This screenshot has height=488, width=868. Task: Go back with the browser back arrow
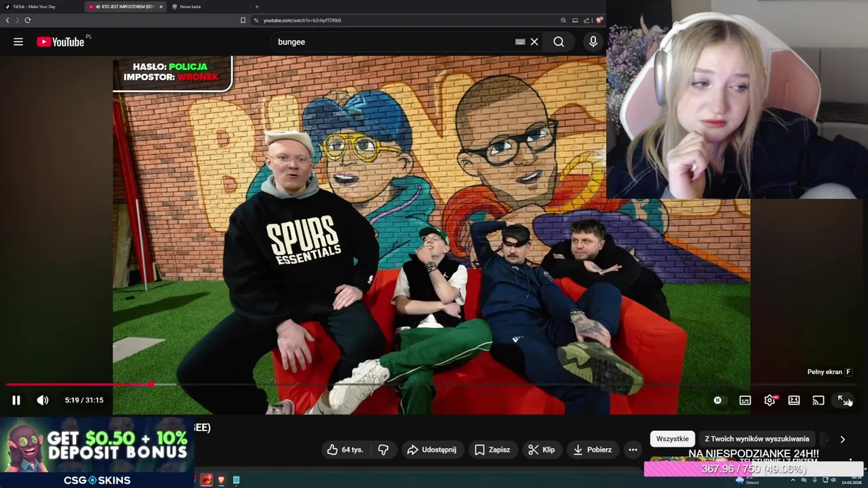[7, 20]
